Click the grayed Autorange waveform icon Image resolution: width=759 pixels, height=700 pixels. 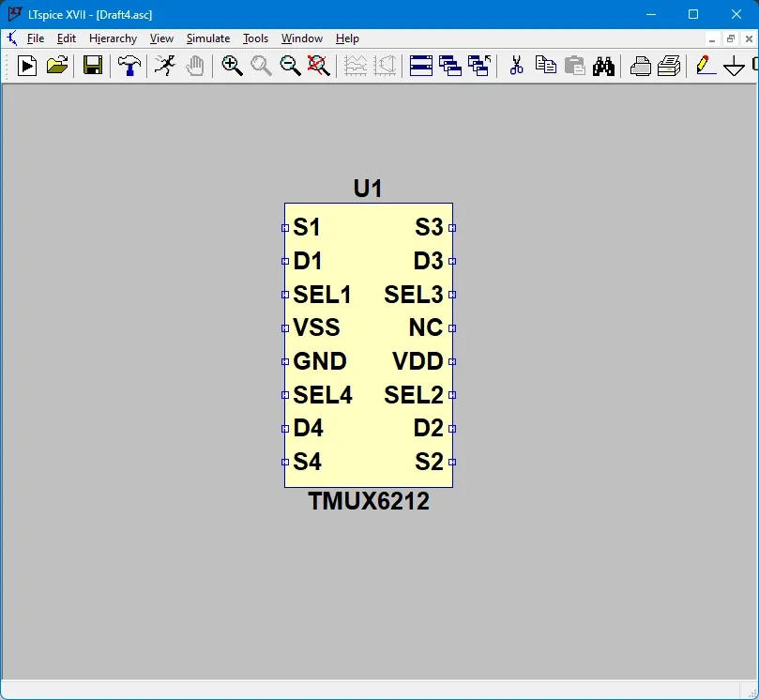click(356, 66)
